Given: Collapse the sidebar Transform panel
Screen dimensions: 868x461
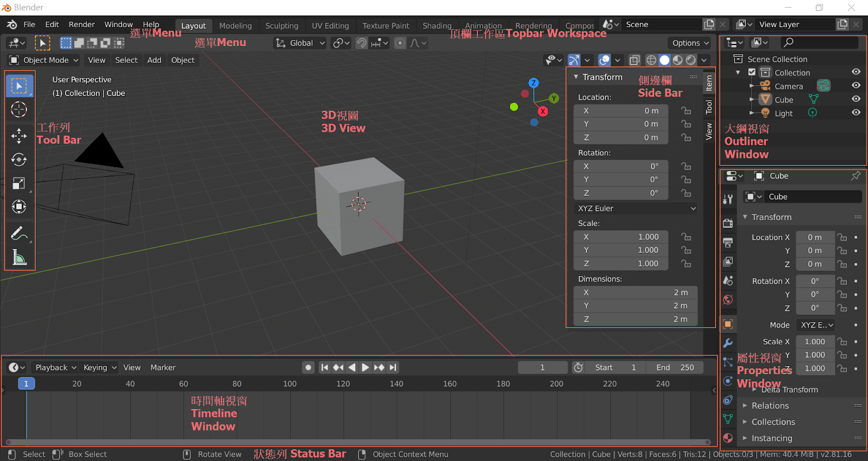Looking at the screenshot, I should (x=576, y=77).
